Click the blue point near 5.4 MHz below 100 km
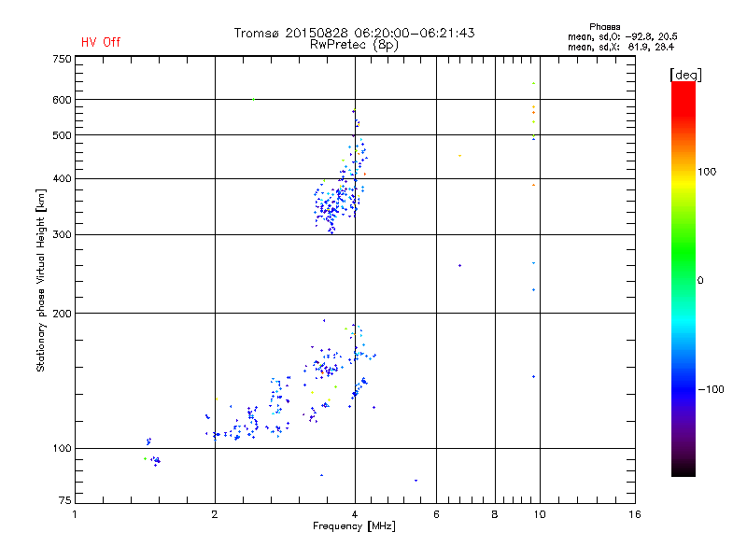The width and height of the screenshot is (747, 560). point(416,481)
